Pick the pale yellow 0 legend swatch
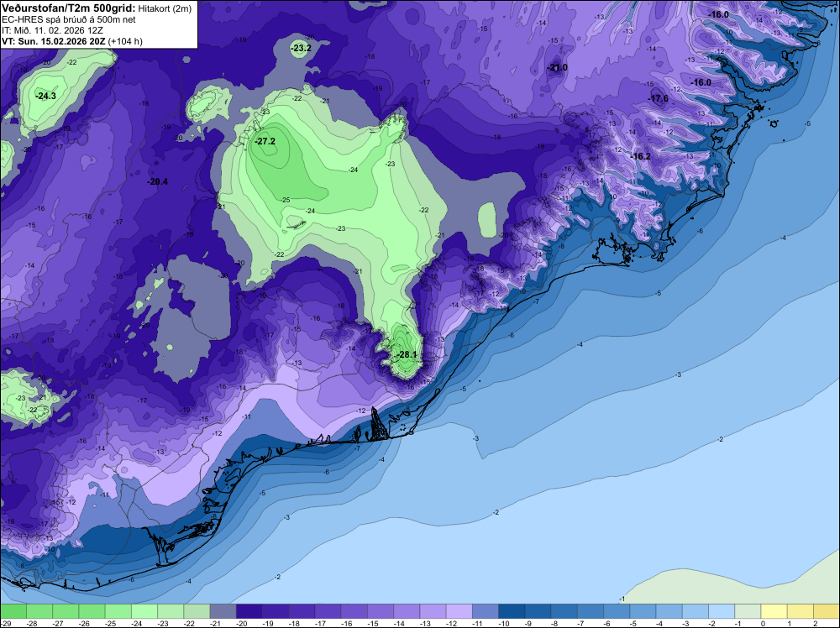The image size is (840, 628). click(x=774, y=611)
